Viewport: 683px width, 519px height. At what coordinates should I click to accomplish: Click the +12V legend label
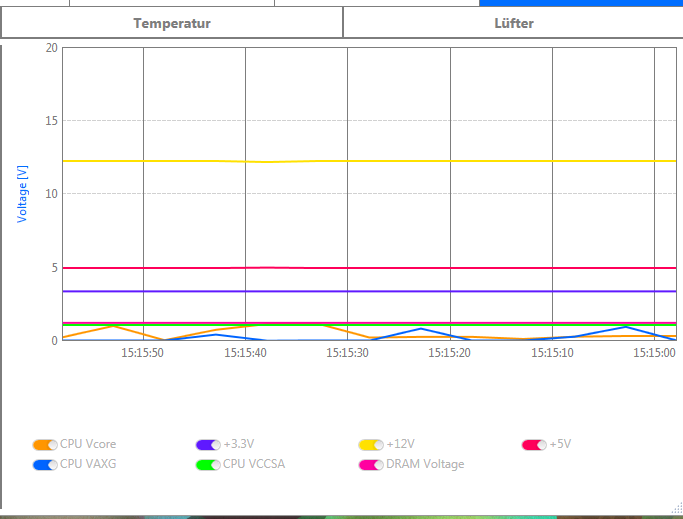click(x=400, y=444)
